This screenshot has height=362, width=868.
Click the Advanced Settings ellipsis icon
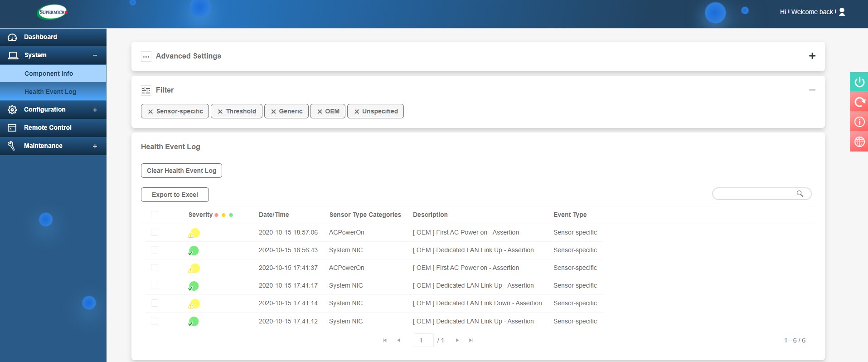pyautogui.click(x=146, y=57)
